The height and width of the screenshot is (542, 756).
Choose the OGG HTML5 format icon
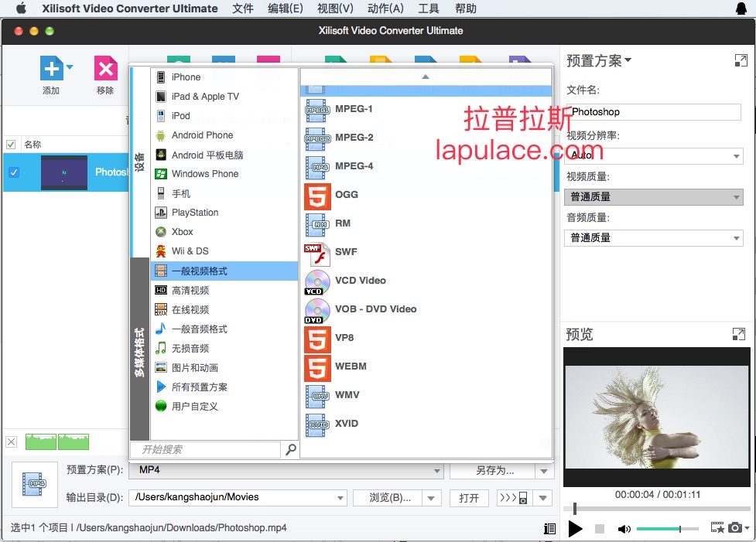tap(317, 196)
